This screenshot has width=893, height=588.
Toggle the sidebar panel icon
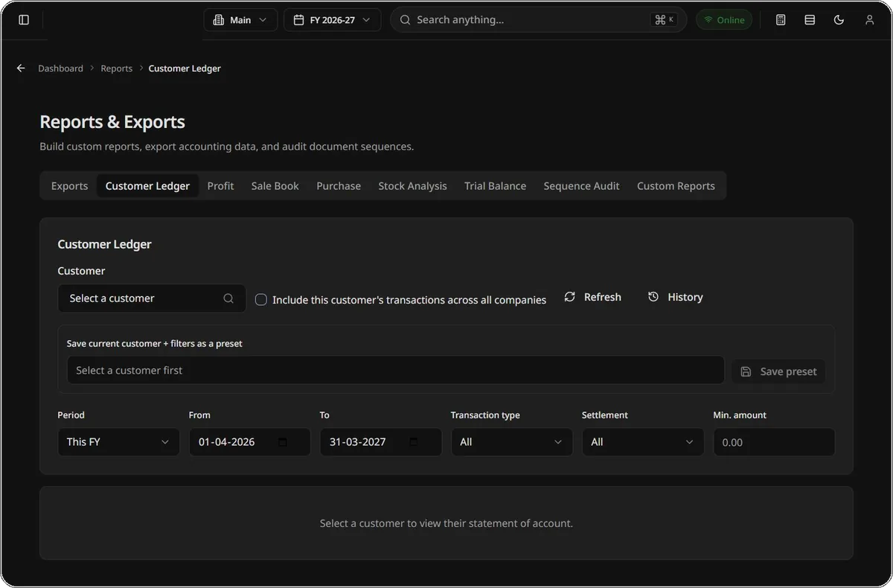[x=24, y=20]
